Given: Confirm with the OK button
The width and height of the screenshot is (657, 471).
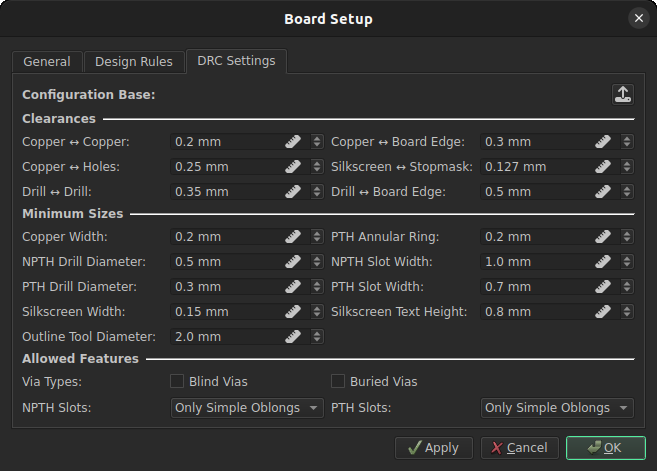Looking at the screenshot, I should 605,448.
